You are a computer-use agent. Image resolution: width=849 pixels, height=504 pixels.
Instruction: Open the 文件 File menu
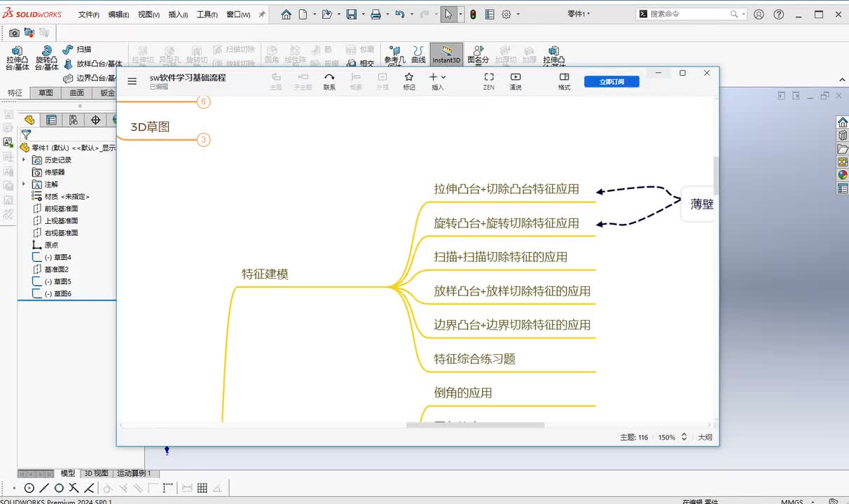88,15
